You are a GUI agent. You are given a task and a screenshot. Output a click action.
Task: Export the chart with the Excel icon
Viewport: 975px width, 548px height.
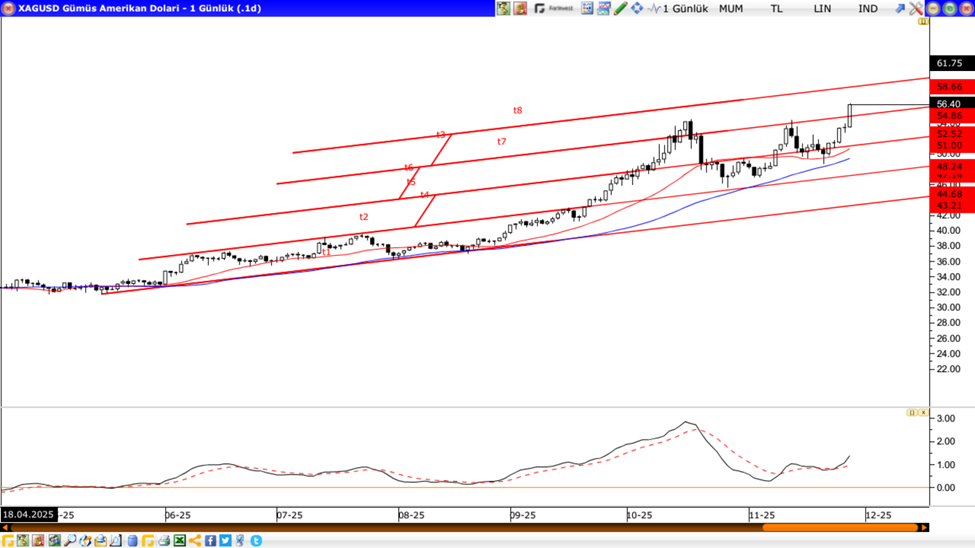pyautogui.click(x=180, y=541)
